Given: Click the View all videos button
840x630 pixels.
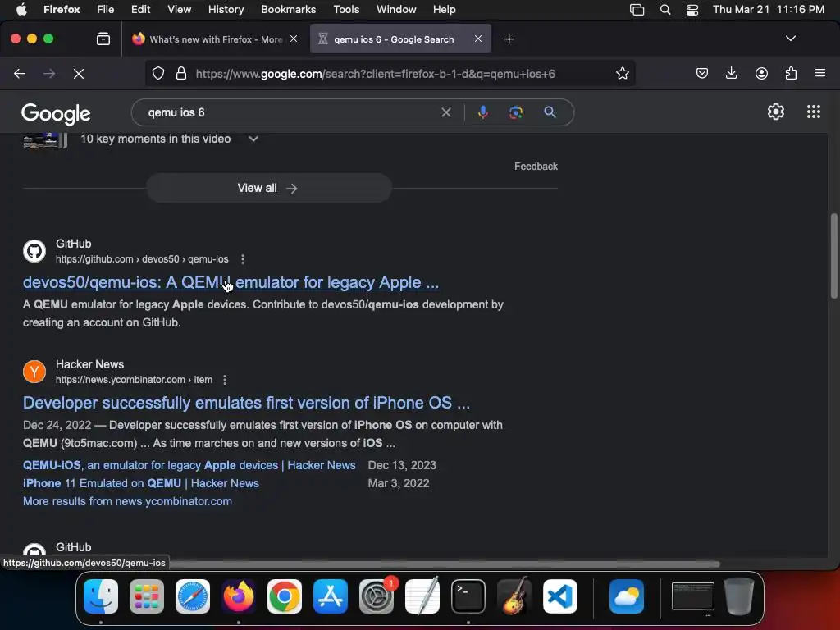Looking at the screenshot, I should [269, 188].
